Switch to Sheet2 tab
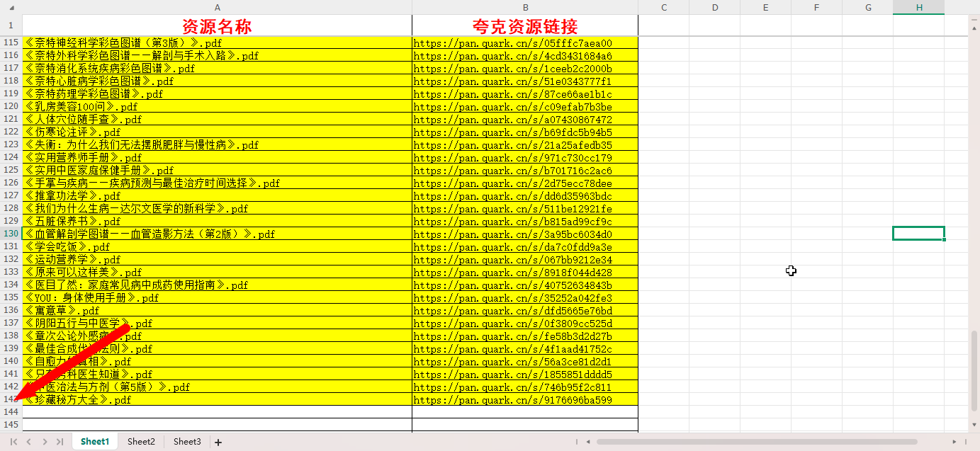Viewport: 980px width, 451px height. point(141,442)
